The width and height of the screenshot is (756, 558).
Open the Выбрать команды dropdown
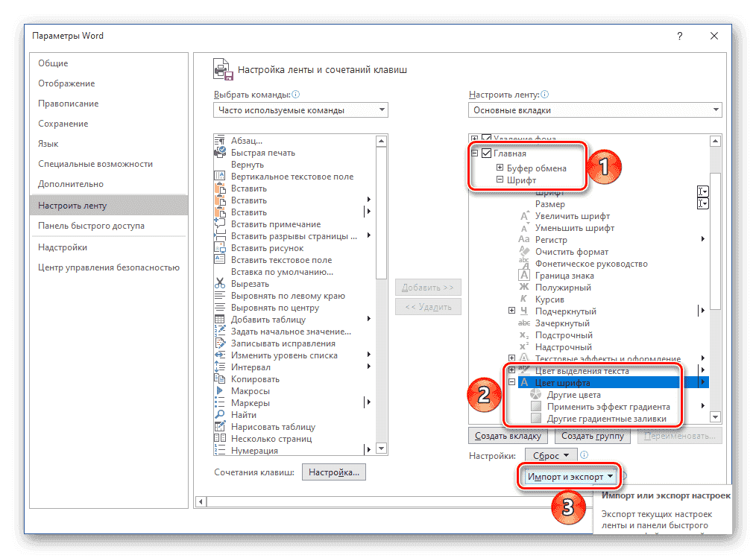click(300, 110)
